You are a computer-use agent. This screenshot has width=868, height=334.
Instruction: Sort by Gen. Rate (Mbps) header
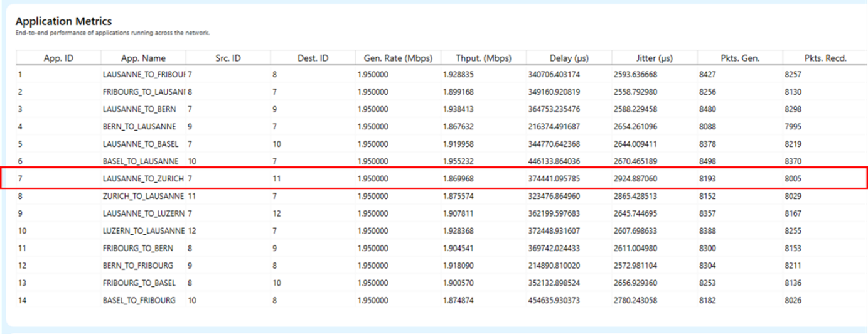(x=398, y=58)
